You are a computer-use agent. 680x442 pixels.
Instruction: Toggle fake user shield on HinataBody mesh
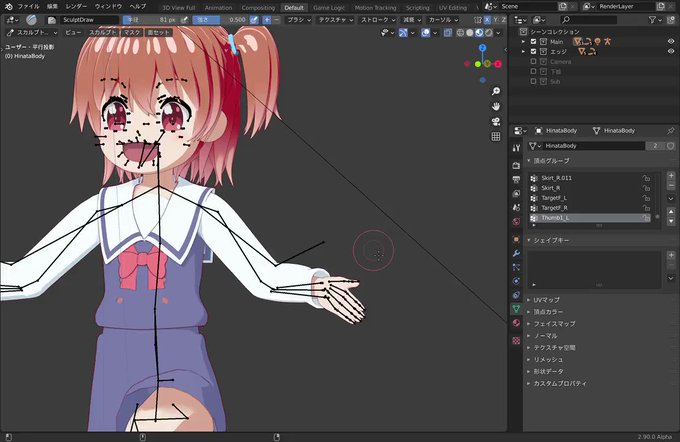coord(670,146)
